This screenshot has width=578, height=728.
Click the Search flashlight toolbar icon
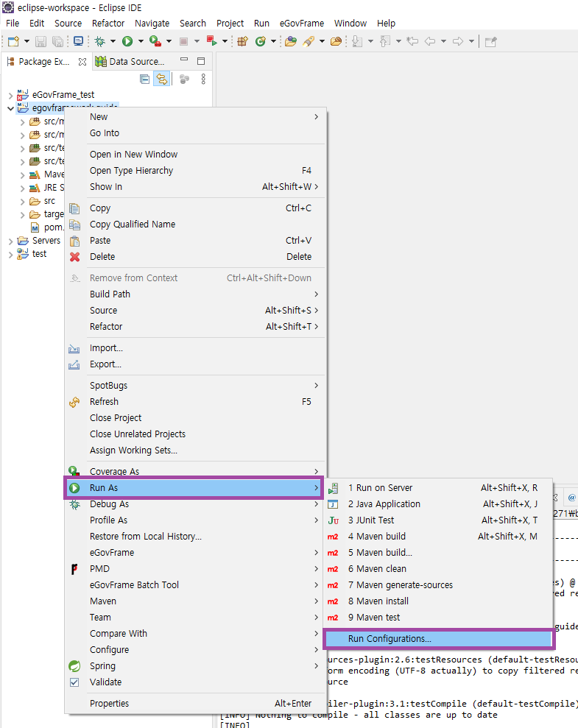pyautogui.click(x=309, y=41)
